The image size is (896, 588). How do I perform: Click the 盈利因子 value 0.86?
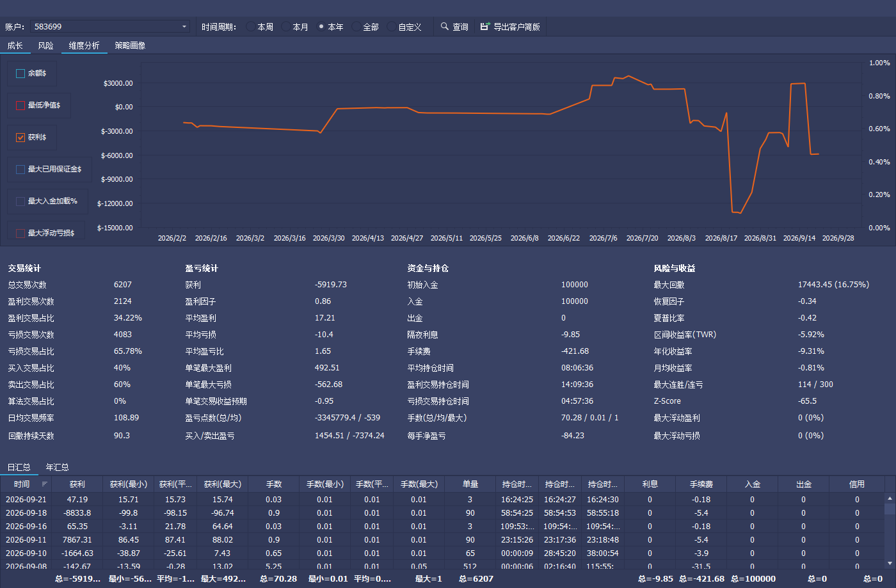323,301
